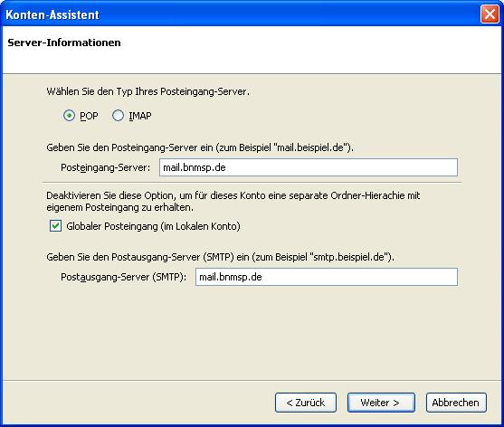Cancel the wizard with Abbrechen
The image size is (504, 427).
click(x=456, y=403)
